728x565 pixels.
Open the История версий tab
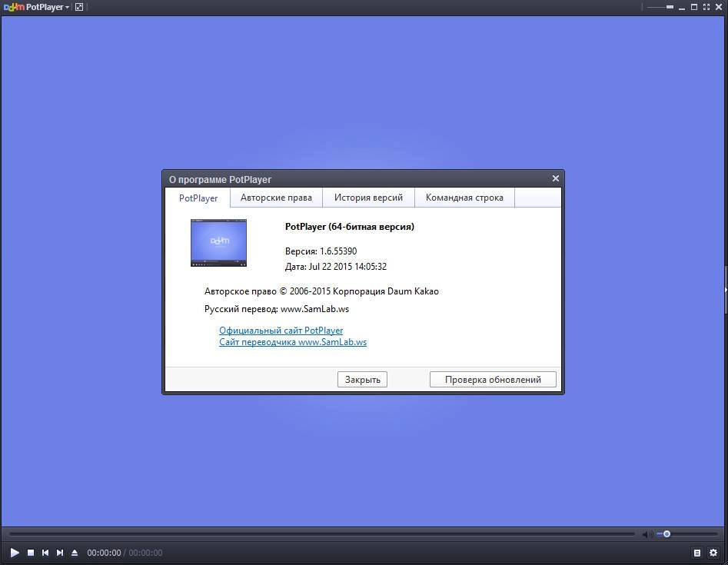click(x=369, y=198)
